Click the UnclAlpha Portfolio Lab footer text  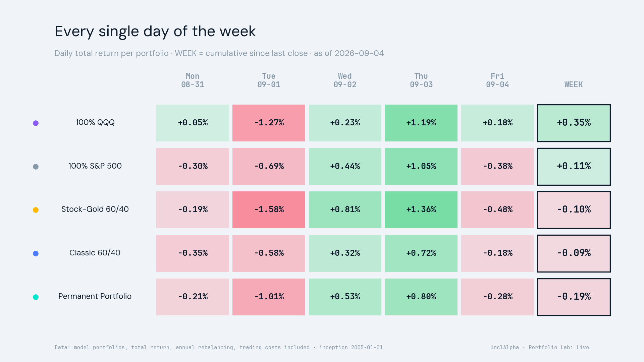540,348
